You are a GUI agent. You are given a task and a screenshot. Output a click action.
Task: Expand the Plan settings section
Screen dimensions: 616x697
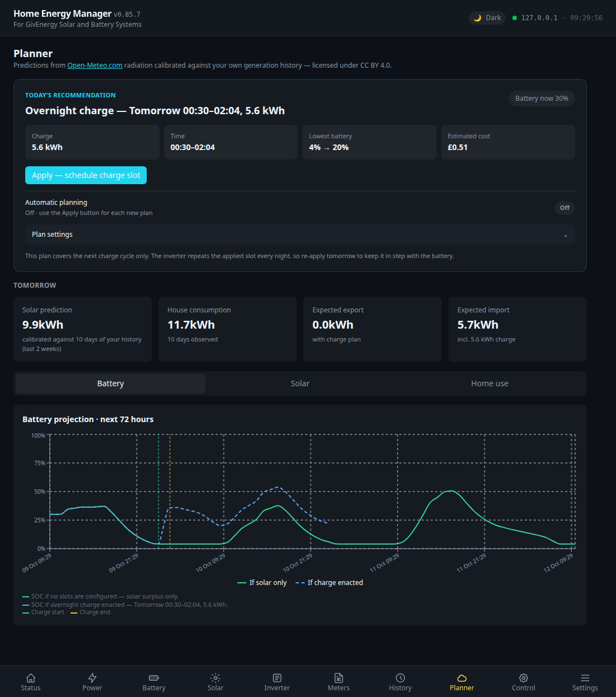click(x=300, y=235)
